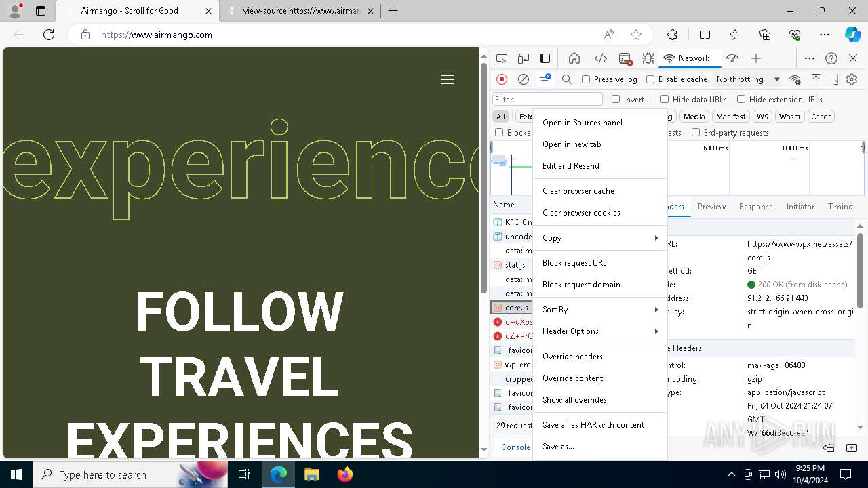Select Block request URL

point(600,263)
